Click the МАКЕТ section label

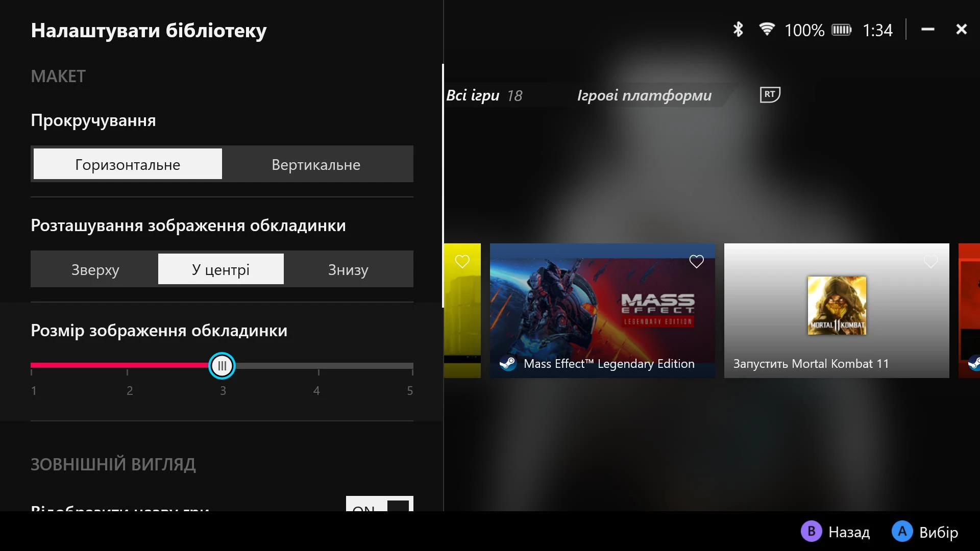pos(58,76)
